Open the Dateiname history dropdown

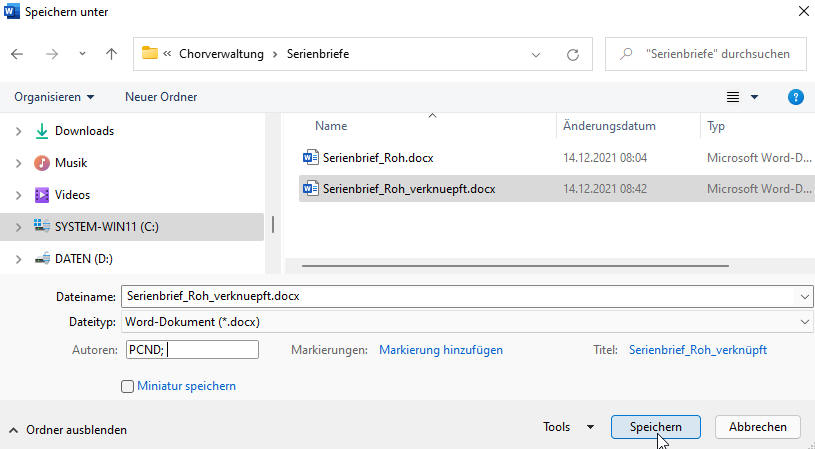(x=805, y=297)
